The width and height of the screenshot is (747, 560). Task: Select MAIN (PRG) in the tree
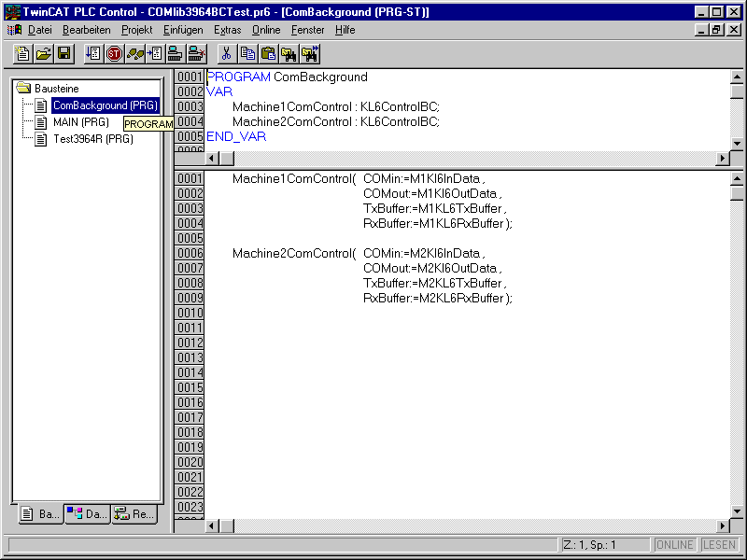[x=81, y=122]
